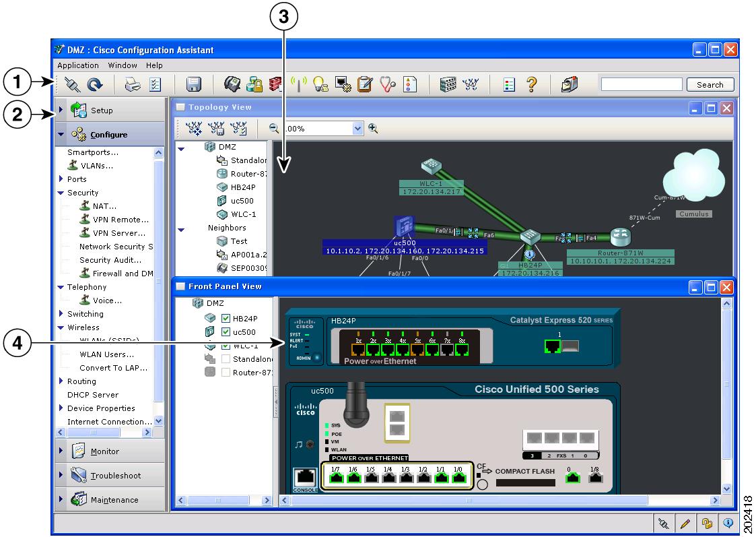Click the green wireless antenna toolbar icon
756x537 pixels.
[x=299, y=84]
